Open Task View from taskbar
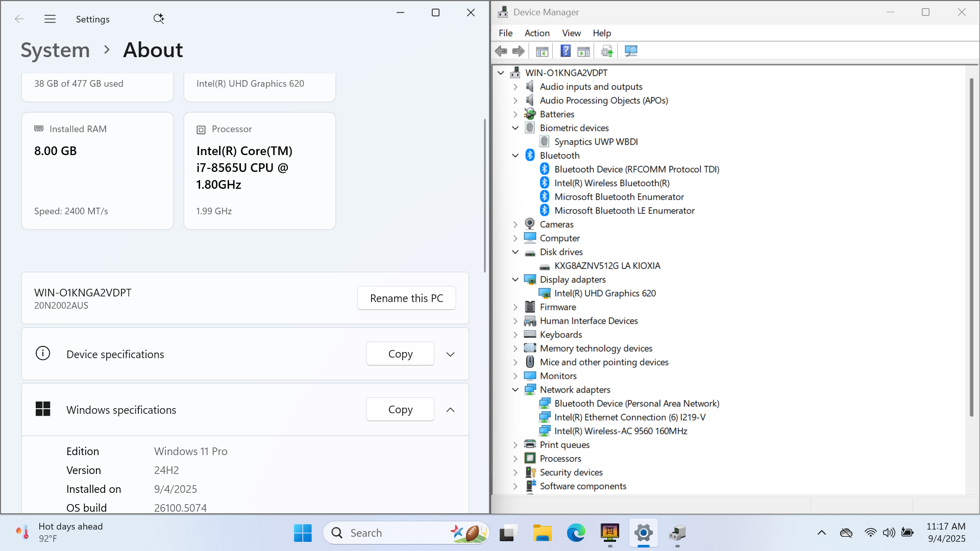980x551 pixels. (x=507, y=533)
